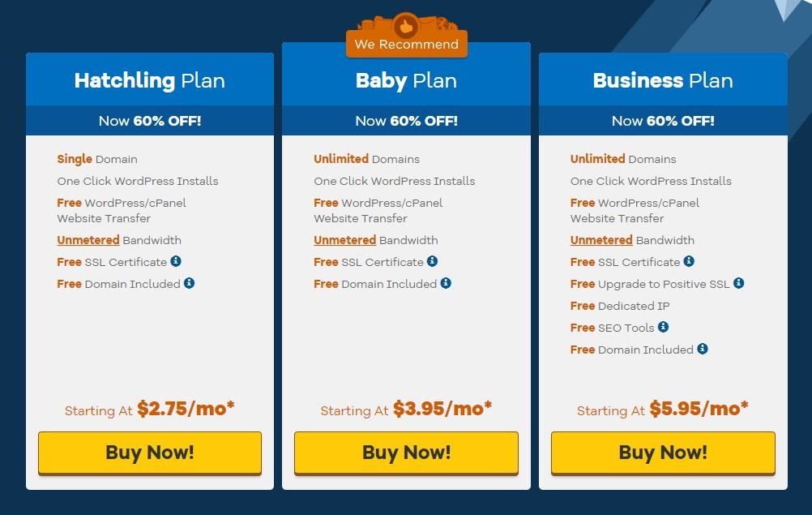Click the Hatchling Plan header title

(150, 81)
